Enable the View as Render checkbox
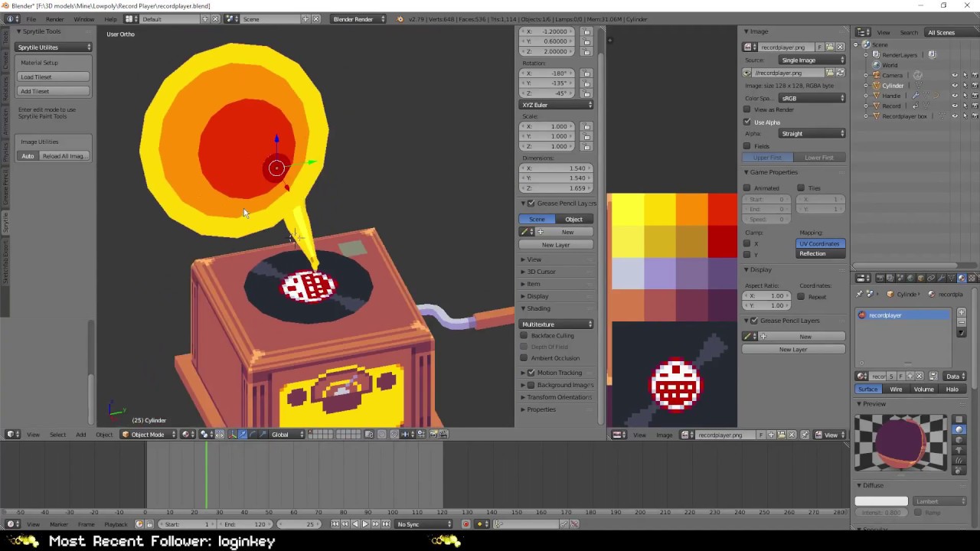Image resolution: width=980 pixels, height=551 pixels. 747,109
